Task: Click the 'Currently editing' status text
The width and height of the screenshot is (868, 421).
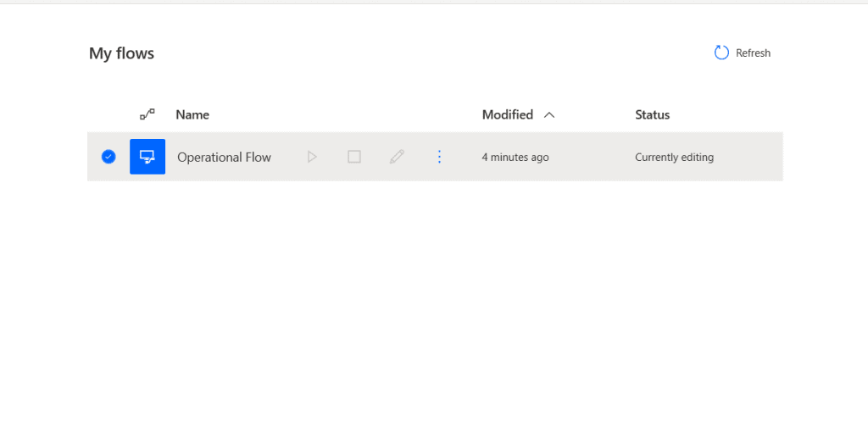Action: (x=674, y=157)
